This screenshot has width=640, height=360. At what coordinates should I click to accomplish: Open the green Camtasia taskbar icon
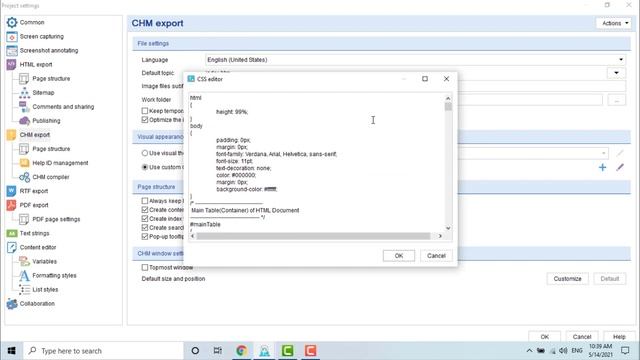point(287,351)
